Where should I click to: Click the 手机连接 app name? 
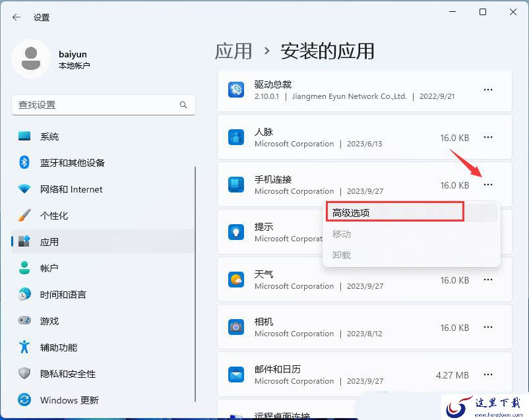pos(273,179)
